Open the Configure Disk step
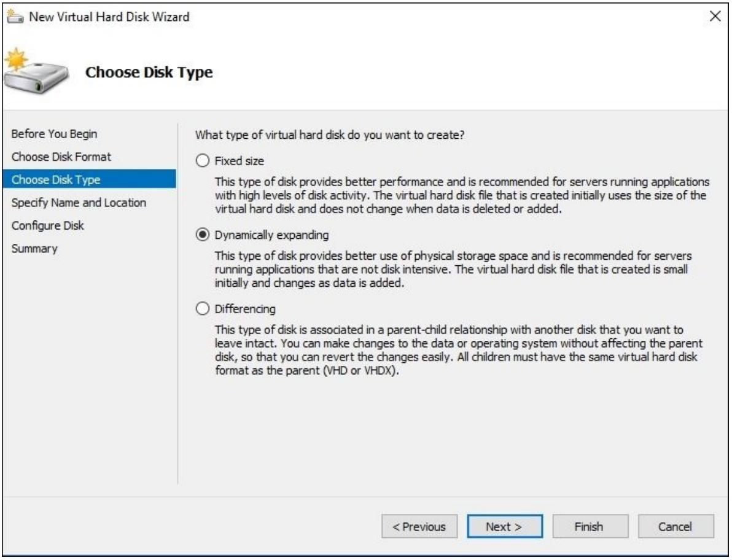 (x=48, y=225)
